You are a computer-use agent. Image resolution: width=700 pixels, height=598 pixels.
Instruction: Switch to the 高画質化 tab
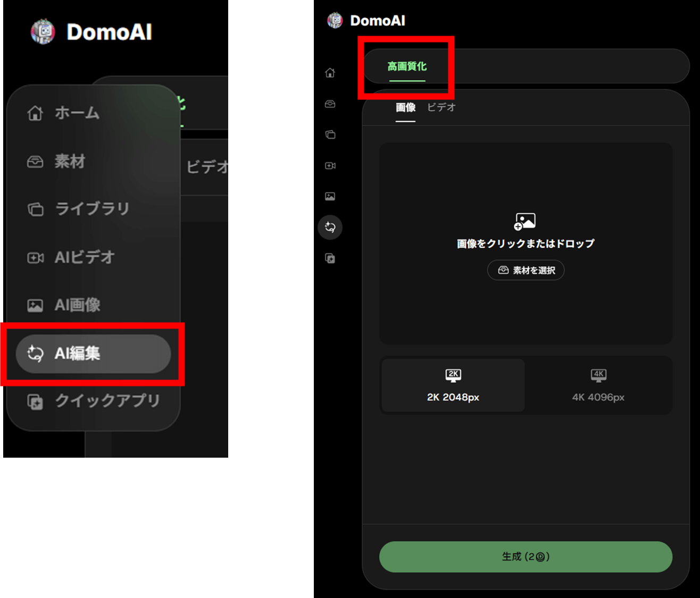(x=407, y=66)
